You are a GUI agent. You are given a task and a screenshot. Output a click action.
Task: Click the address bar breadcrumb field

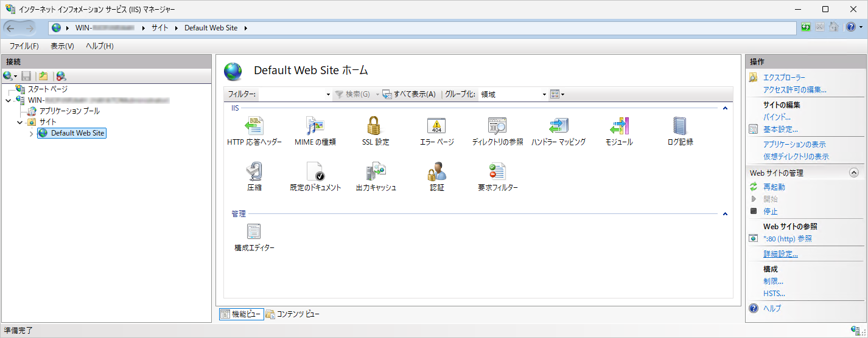422,28
